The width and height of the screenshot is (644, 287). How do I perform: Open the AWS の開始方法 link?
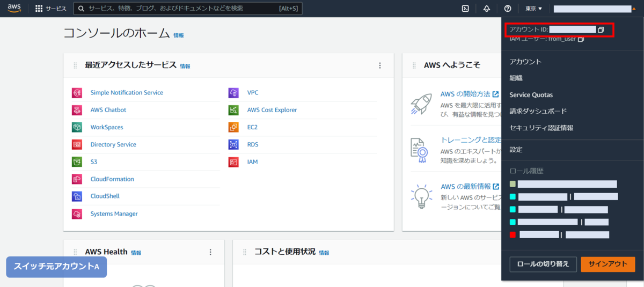pyautogui.click(x=470, y=94)
